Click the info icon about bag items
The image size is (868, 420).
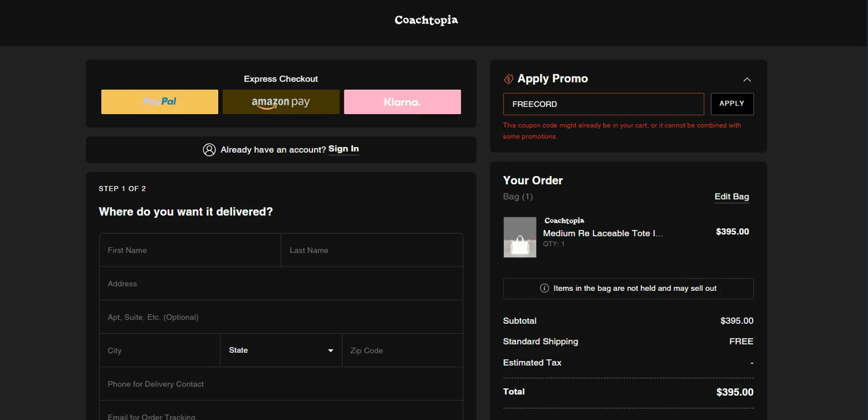click(544, 288)
